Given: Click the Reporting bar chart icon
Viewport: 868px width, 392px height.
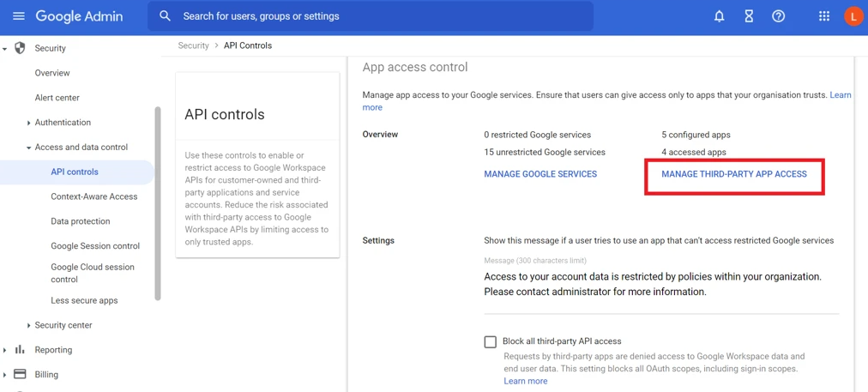Looking at the screenshot, I should click(21, 350).
